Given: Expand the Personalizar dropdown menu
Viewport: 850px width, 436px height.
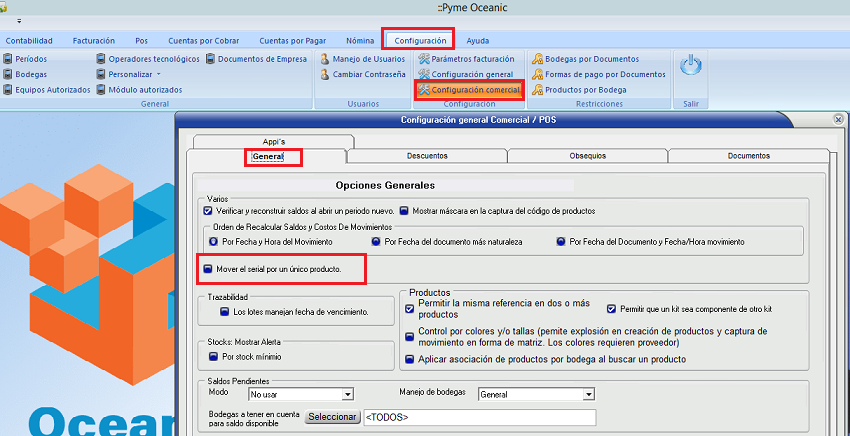Looking at the screenshot, I should pos(159,74).
